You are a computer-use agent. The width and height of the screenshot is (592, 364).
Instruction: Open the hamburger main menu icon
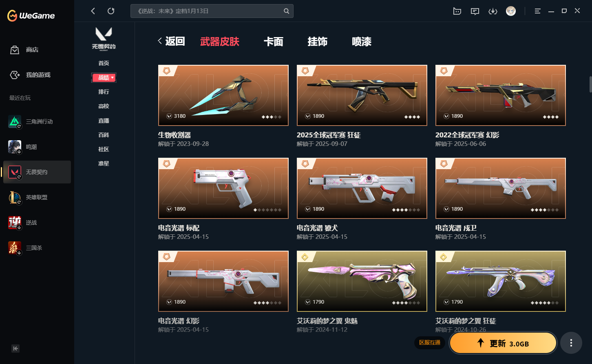coord(538,11)
